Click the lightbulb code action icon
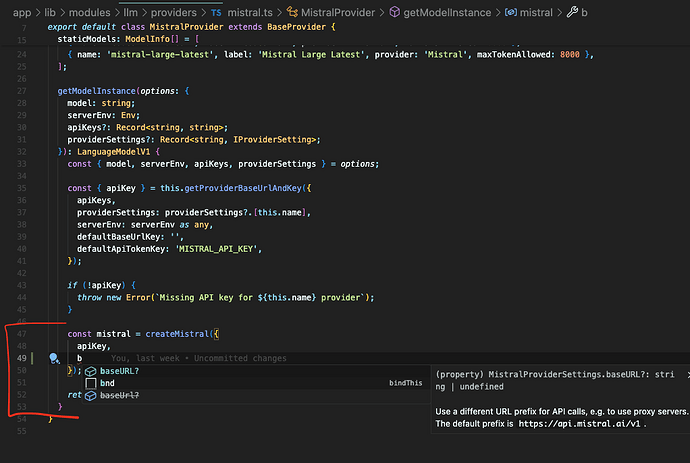The height and width of the screenshot is (463, 690). [x=54, y=358]
